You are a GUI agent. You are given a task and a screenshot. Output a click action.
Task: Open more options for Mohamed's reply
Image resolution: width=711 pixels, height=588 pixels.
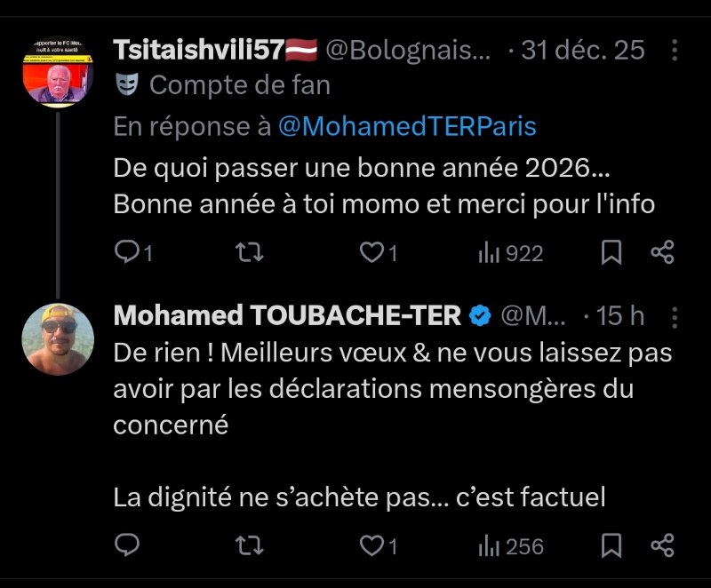click(675, 315)
